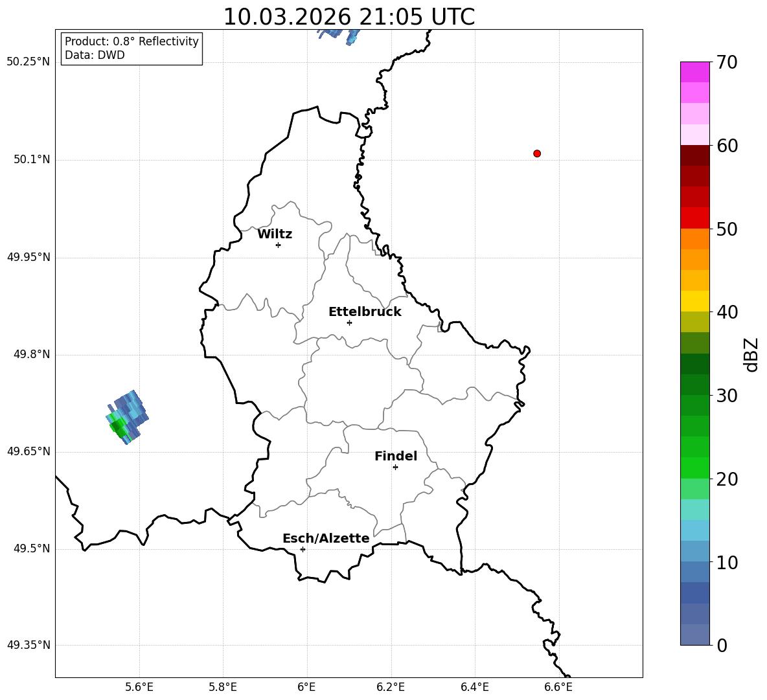Click the 50.1°N latitude label
This screenshot has height=700, width=767.
click(x=32, y=160)
